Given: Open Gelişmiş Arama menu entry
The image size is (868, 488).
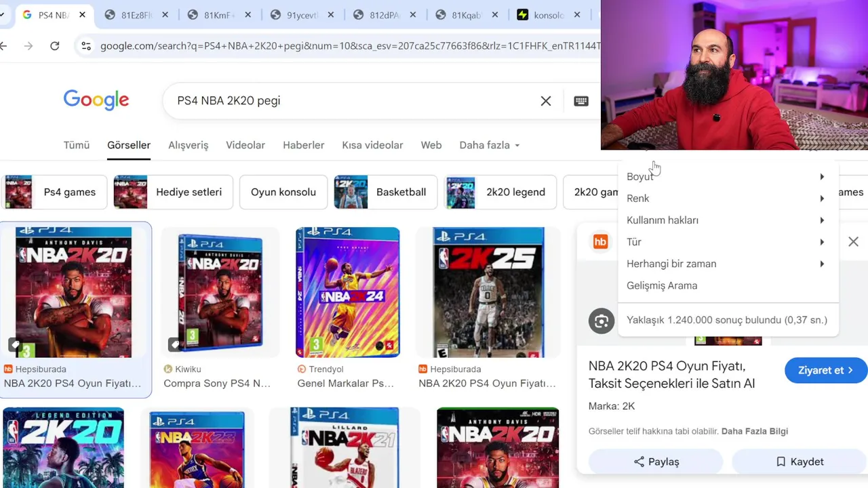Looking at the screenshot, I should click(728, 285).
